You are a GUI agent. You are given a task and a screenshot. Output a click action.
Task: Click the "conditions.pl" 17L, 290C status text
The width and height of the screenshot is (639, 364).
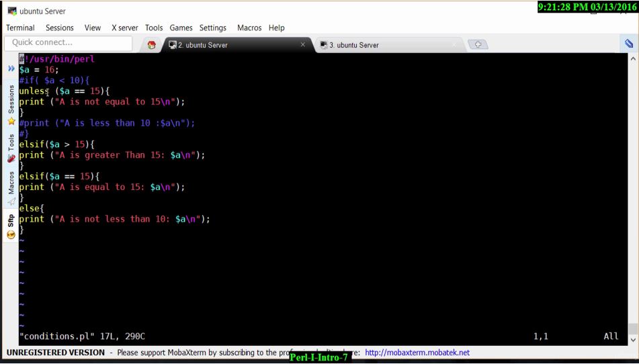click(82, 336)
